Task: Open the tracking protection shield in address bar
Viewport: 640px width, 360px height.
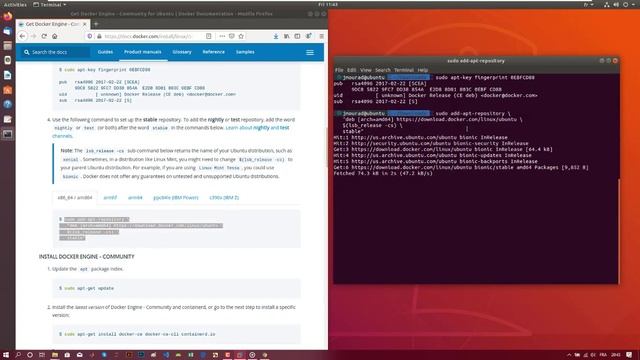Action: tap(90, 36)
